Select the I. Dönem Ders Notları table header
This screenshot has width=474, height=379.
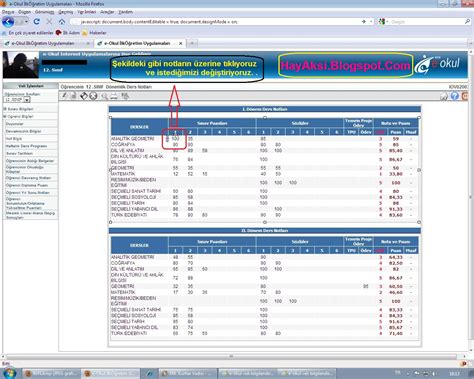(x=265, y=109)
